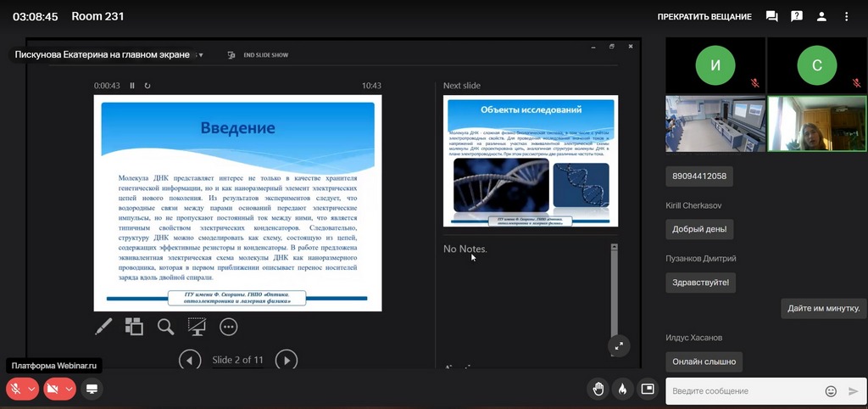Click sender name Илдус Хасанов

tap(693, 338)
